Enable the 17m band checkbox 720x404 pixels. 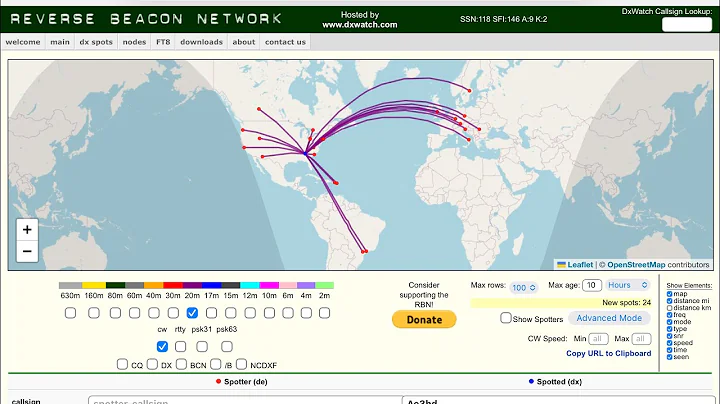pos(211,313)
